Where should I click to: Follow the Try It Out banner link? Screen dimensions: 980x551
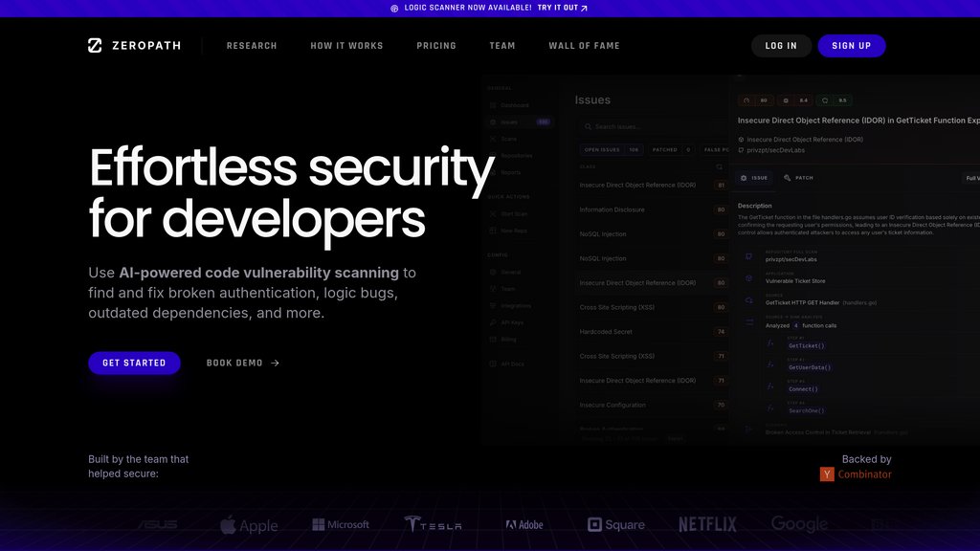(563, 8)
